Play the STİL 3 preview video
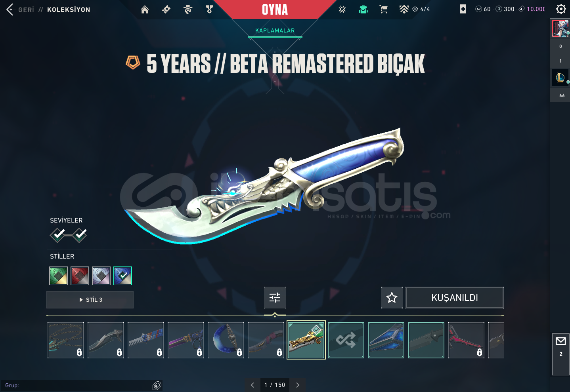570x392 pixels. (90, 300)
